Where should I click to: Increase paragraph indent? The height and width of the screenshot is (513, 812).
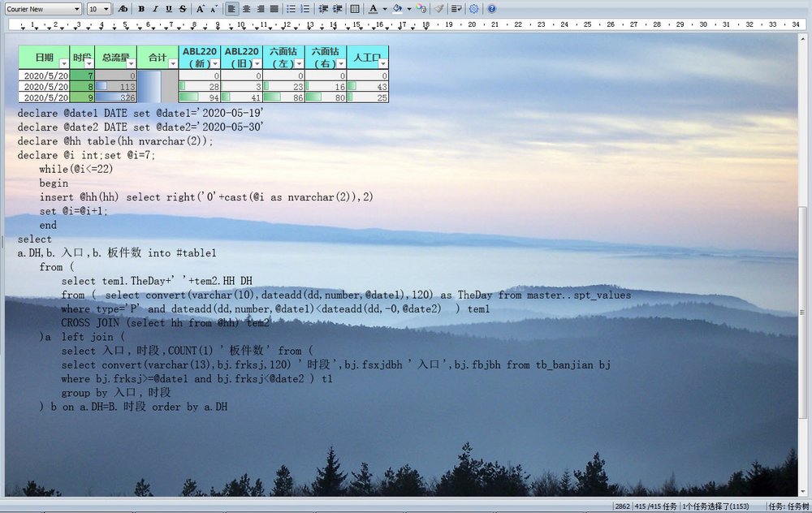pos(338,9)
